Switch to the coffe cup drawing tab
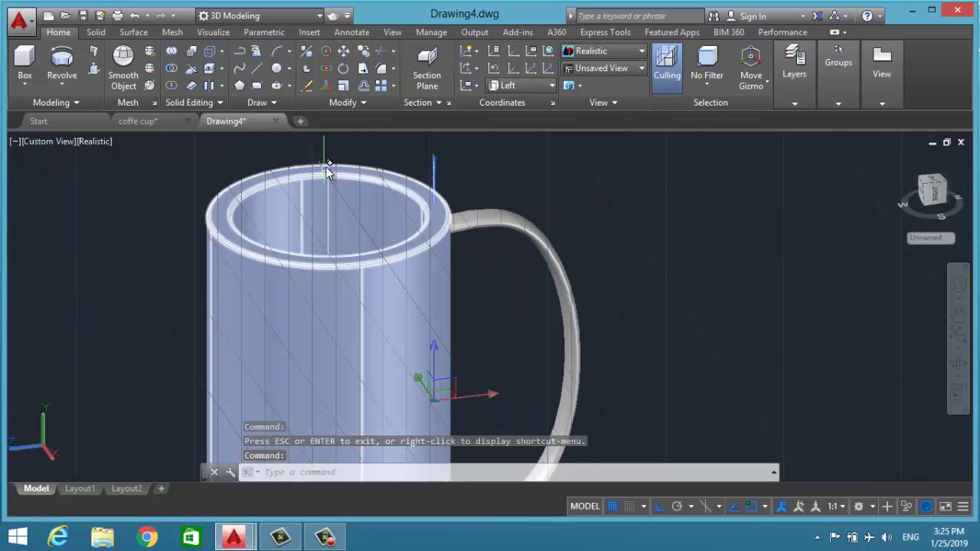 coord(138,121)
